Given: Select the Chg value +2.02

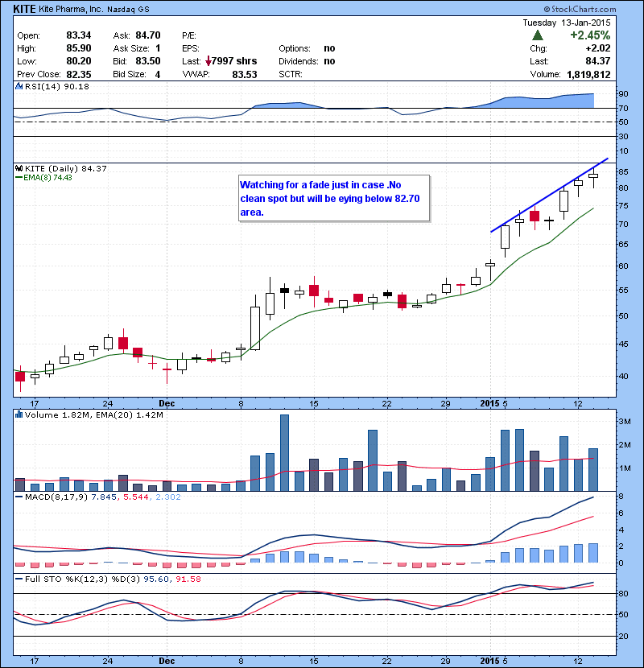Looking at the screenshot, I should 598,48.
